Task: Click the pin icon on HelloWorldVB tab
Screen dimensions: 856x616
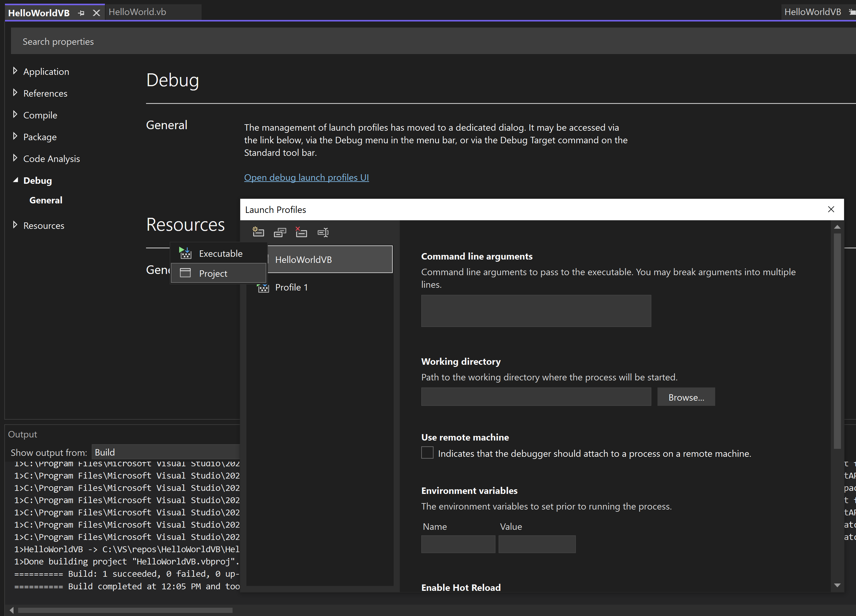Action: pyautogui.click(x=81, y=13)
